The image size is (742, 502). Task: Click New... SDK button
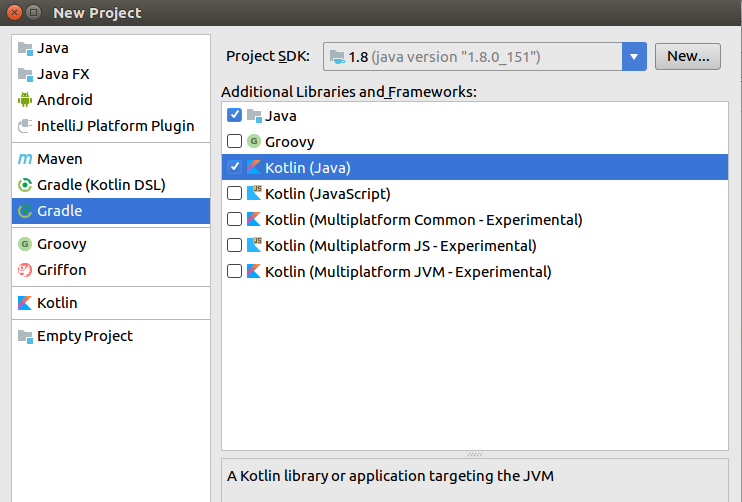point(688,56)
